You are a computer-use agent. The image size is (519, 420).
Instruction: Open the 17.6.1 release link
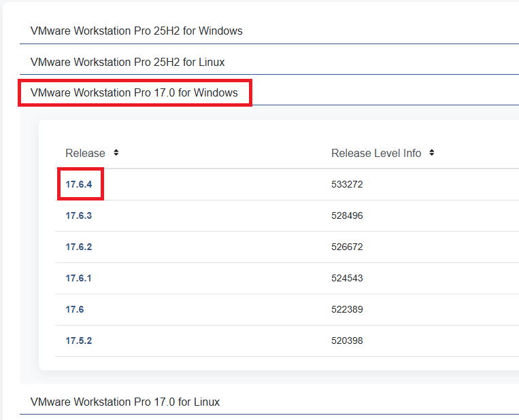click(x=78, y=278)
